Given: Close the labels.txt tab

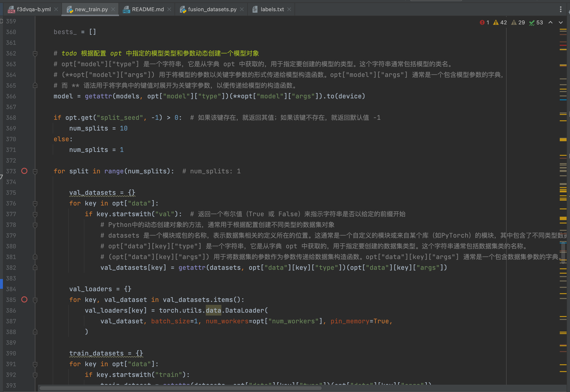Looking at the screenshot, I should point(289,9).
